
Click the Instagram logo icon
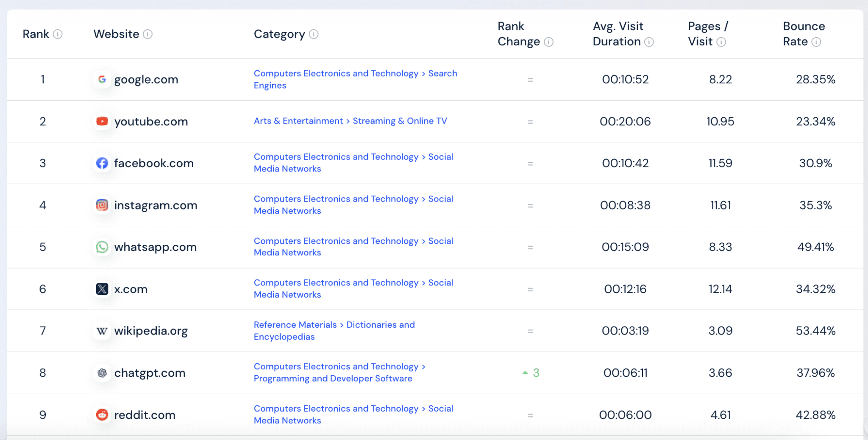click(x=102, y=205)
